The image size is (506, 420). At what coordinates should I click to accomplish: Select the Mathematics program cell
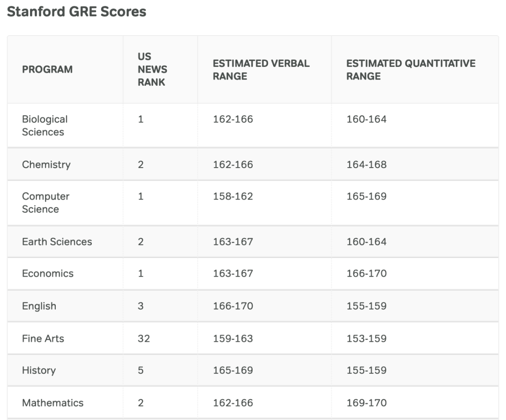pyautogui.click(x=52, y=403)
